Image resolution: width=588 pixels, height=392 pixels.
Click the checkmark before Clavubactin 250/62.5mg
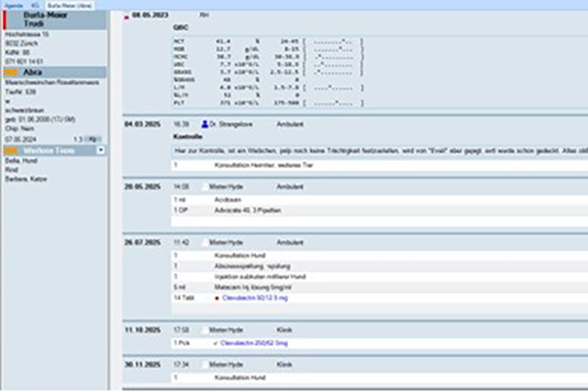tap(216, 342)
